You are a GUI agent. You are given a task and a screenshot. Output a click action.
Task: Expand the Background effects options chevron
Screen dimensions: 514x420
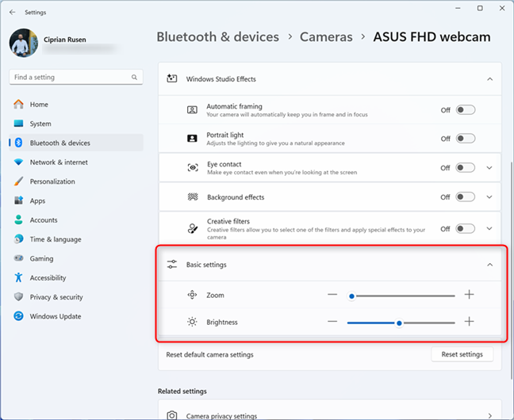(489, 197)
